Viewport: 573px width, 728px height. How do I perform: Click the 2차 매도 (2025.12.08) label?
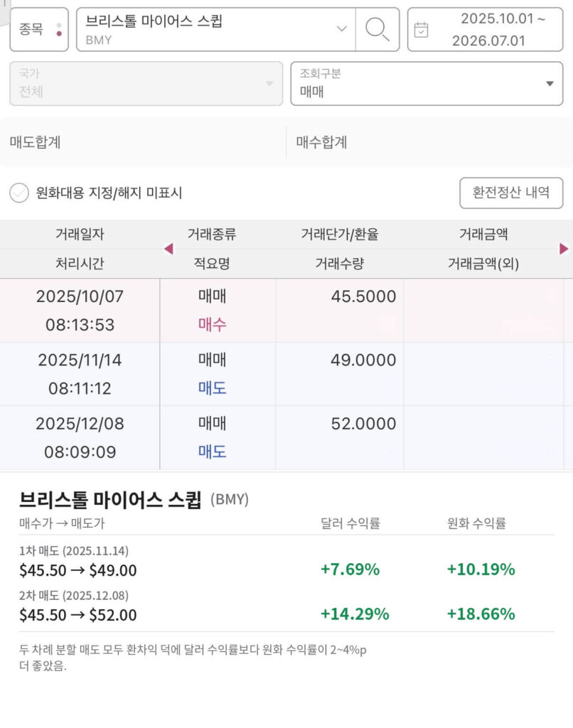74,596
